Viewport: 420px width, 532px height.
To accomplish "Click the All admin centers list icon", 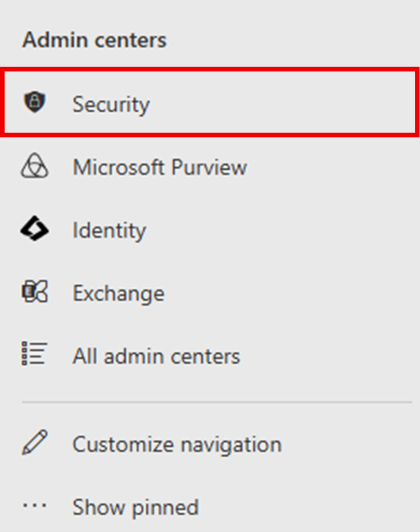I will (35, 353).
